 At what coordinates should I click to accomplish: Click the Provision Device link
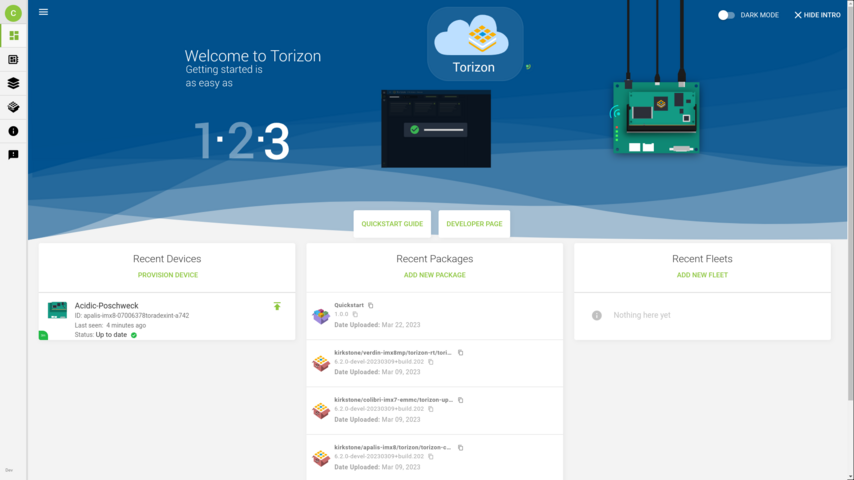[x=167, y=275]
